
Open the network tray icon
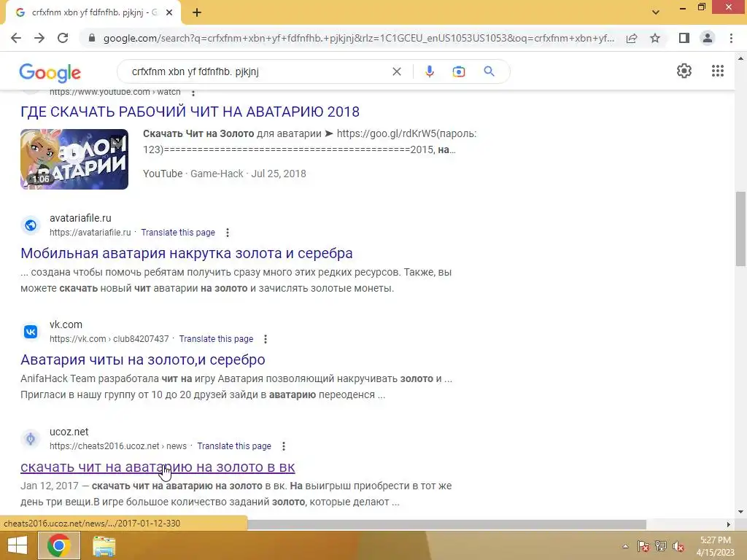coord(661,546)
